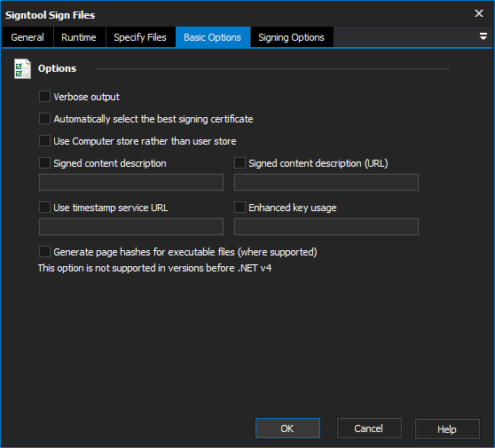Confirm with the OK button
This screenshot has width=495, height=448.
(x=287, y=428)
